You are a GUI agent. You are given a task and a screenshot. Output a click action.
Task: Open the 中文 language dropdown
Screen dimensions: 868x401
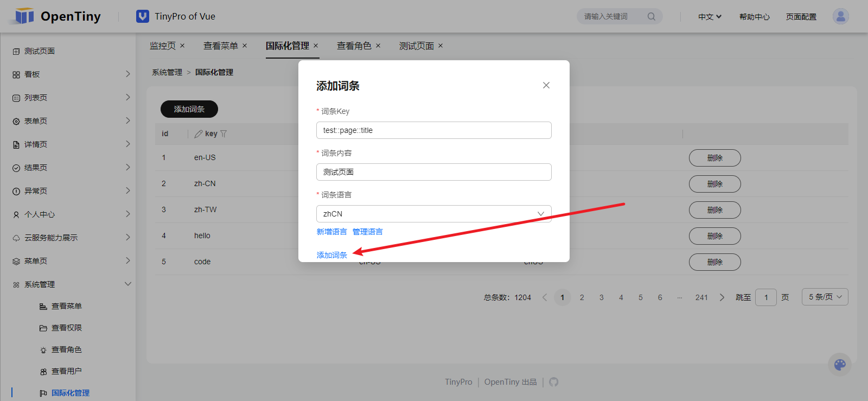tap(710, 17)
